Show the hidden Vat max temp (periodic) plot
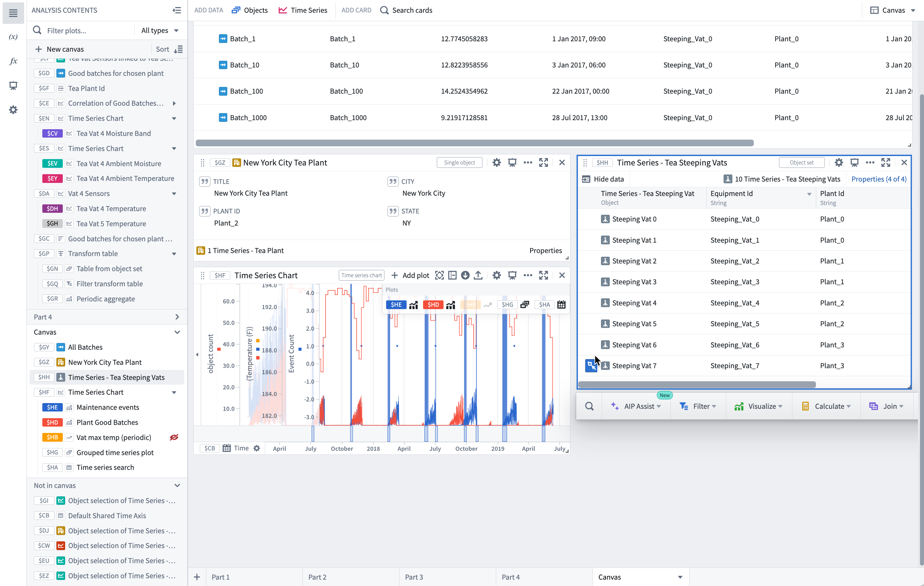This screenshot has height=586, width=924. 174,438
